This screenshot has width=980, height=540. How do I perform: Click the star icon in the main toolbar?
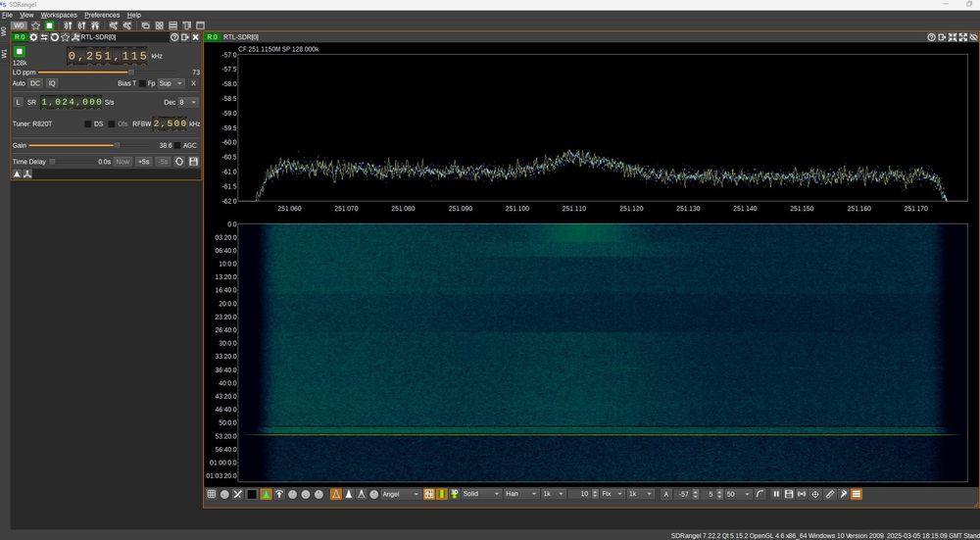[35, 25]
